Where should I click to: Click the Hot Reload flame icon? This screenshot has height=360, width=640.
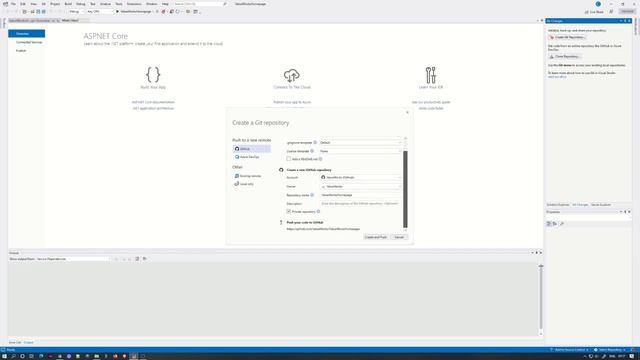(164, 11)
